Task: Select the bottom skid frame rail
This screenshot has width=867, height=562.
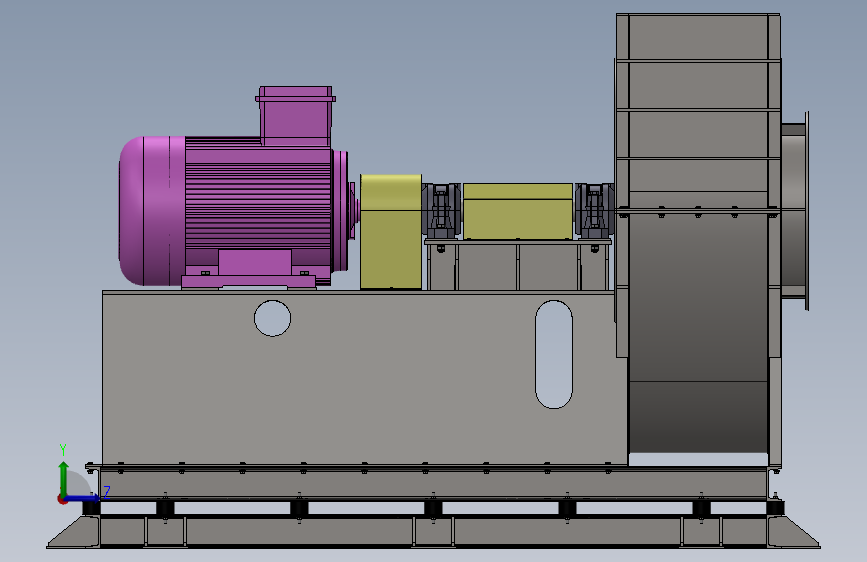Action: tap(433, 532)
